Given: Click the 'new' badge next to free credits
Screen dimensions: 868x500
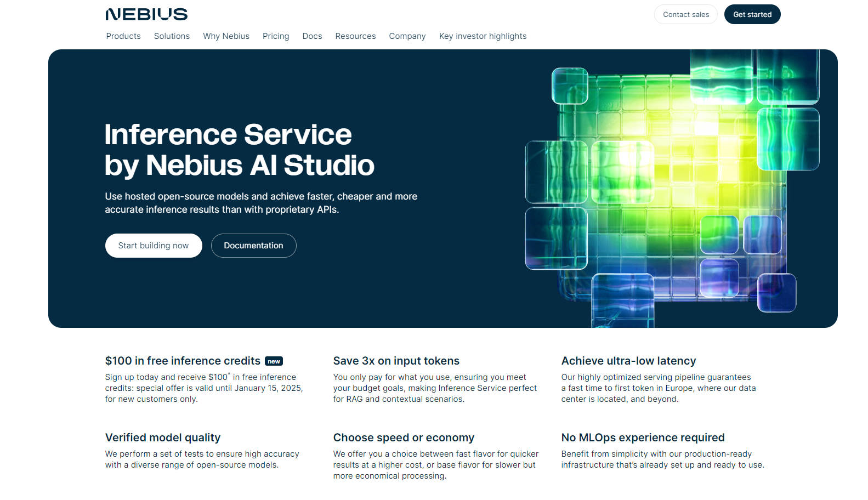Looking at the screenshot, I should click(274, 361).
